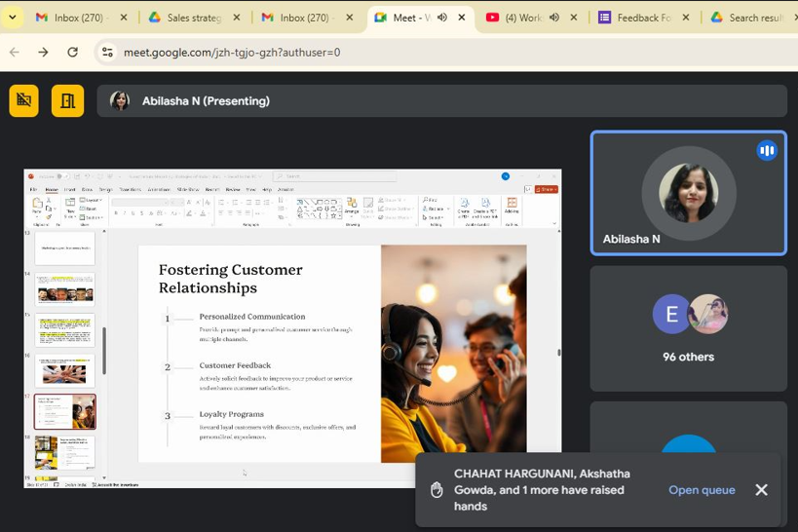Switch to the Sales strategy Drive tab
Viewport: 798px width, 532px height.
(x=193, y=18)
